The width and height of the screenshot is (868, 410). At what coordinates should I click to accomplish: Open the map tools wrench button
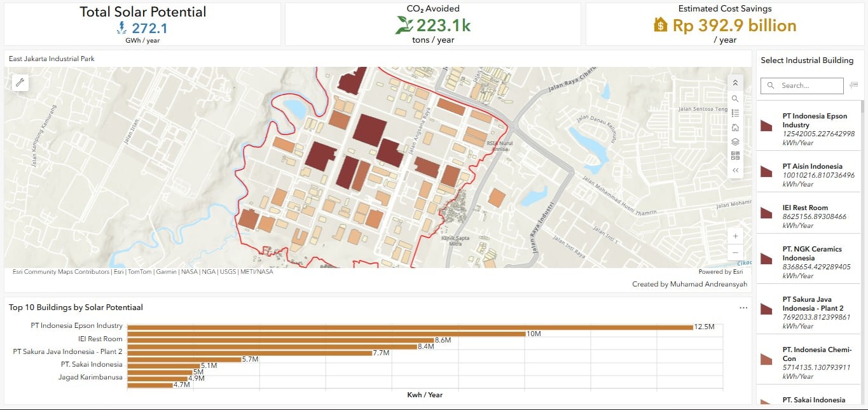[20, 82]
